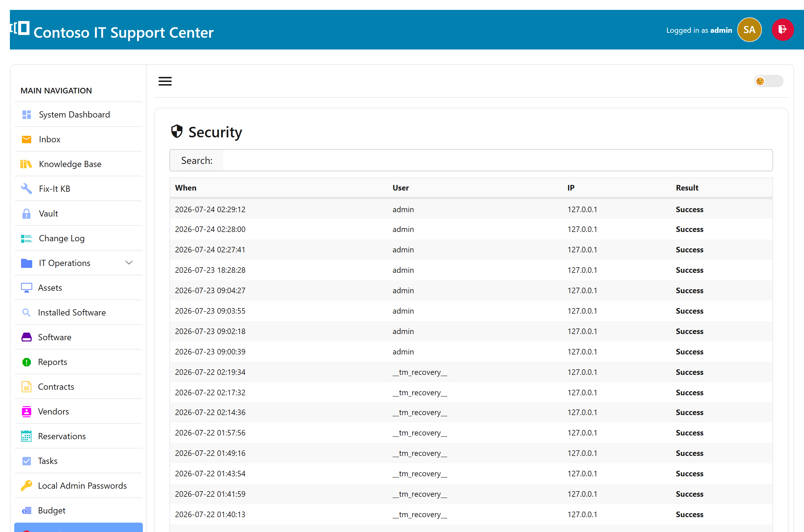
Task: Click inside the Search field
Action: pos(497,161)
